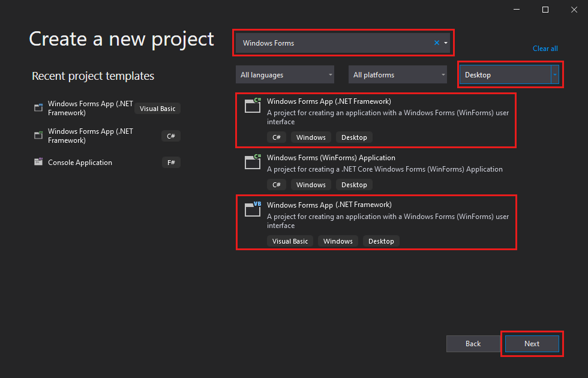Click the Clear all link

545,49
